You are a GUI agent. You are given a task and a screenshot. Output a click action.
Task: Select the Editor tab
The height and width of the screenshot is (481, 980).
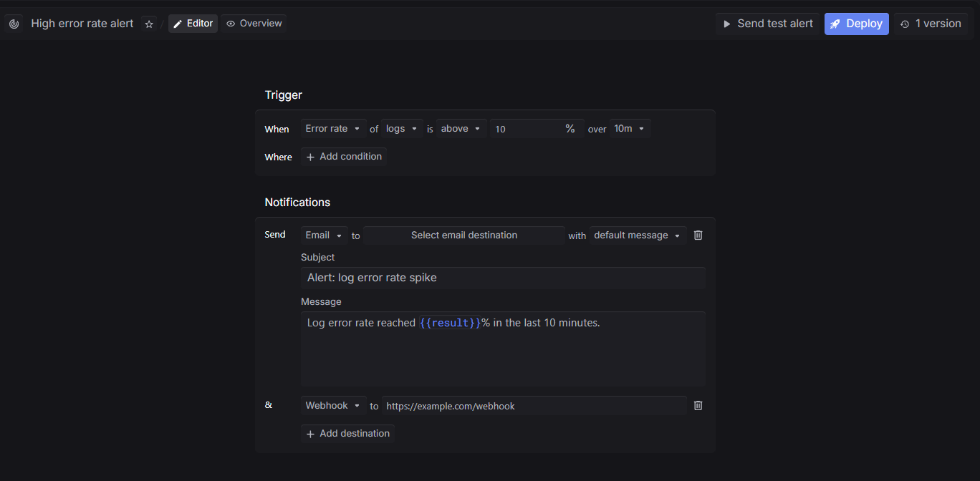coord(193,24)
